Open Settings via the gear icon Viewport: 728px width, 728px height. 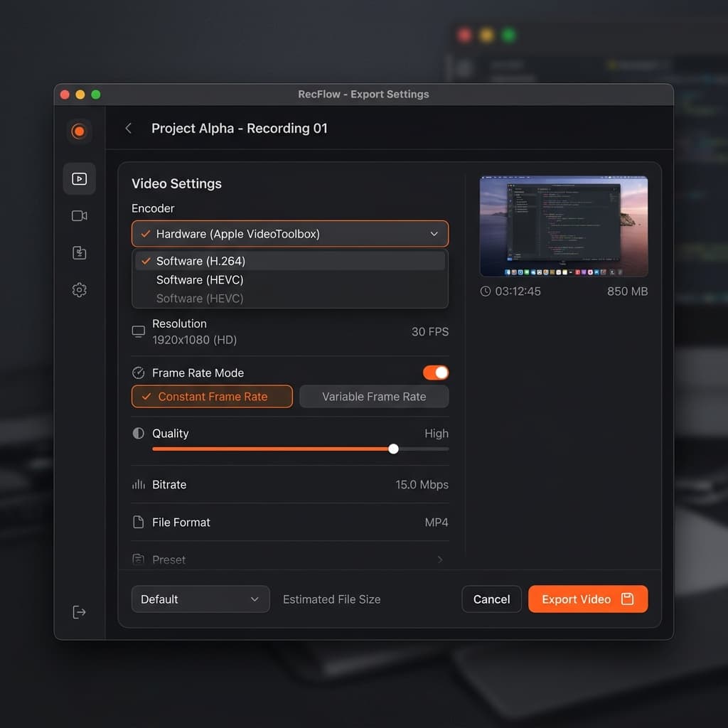(x=79, y=289)
